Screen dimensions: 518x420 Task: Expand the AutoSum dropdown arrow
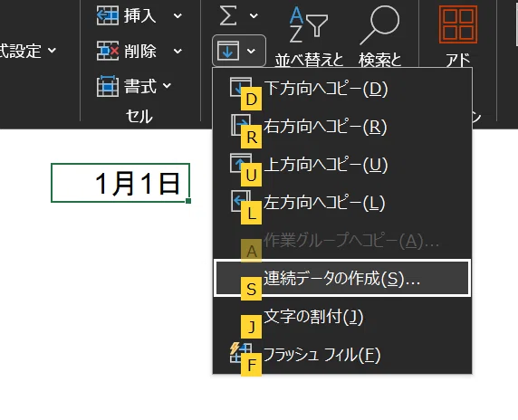(254, 15)
